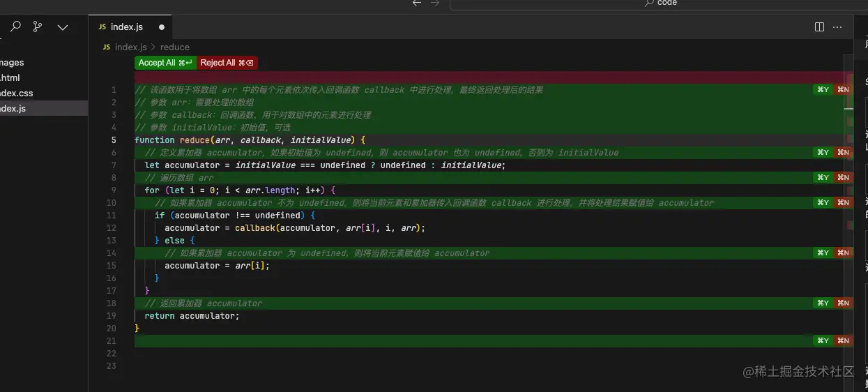Image resolution: width=868 pixels, height=392 pixels.
Task: Click the '// 遍历数组 arr' comment
Action: tap(179, 177)
